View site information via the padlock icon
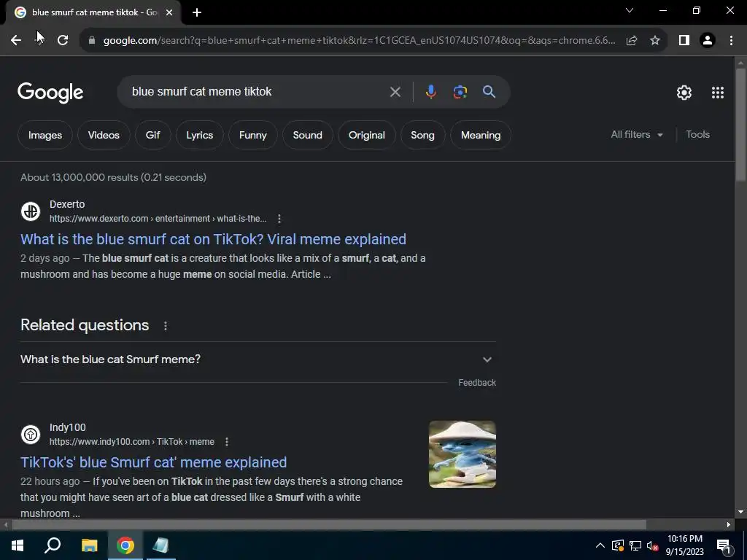 tap(92, 41)
